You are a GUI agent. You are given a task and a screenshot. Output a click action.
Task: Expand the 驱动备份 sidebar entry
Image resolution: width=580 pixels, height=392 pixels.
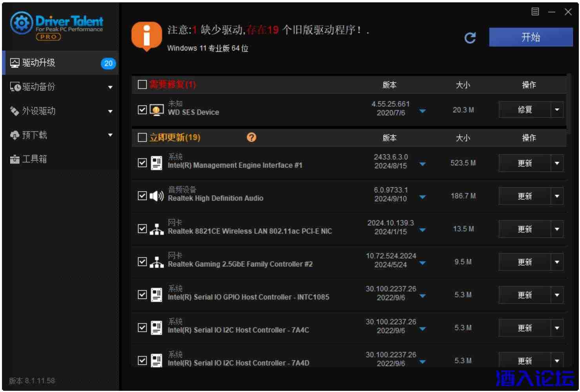(110, 87)
